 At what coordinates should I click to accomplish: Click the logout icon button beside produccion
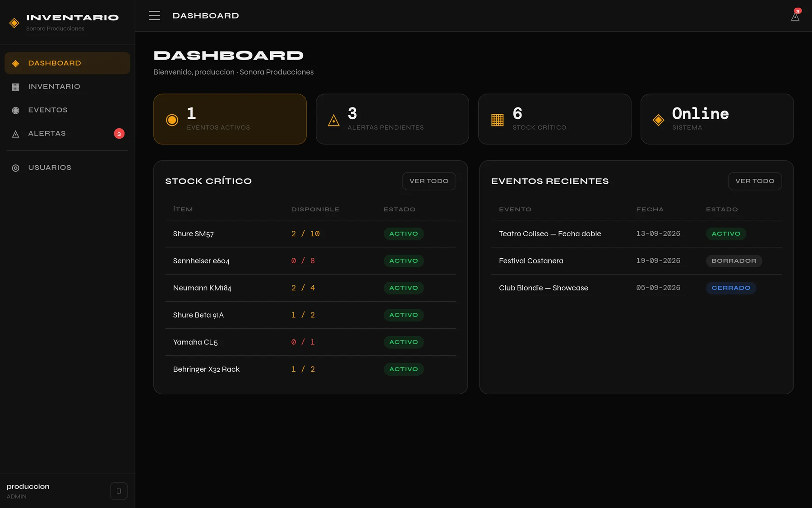119,491
